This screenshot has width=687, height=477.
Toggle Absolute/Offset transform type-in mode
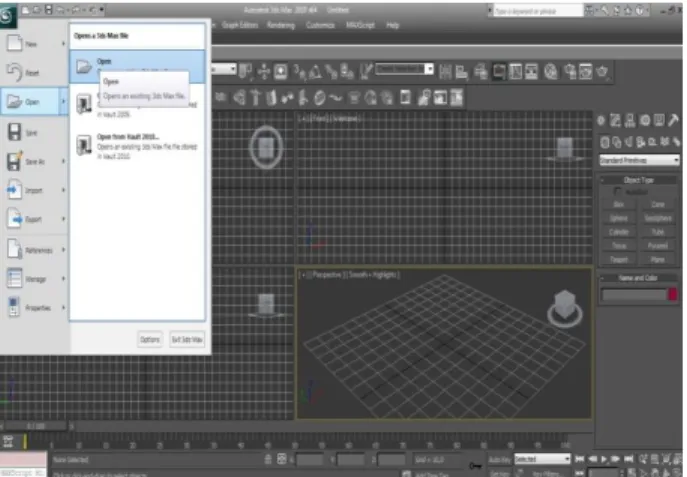pyautogui.click(x=282, y=459)
